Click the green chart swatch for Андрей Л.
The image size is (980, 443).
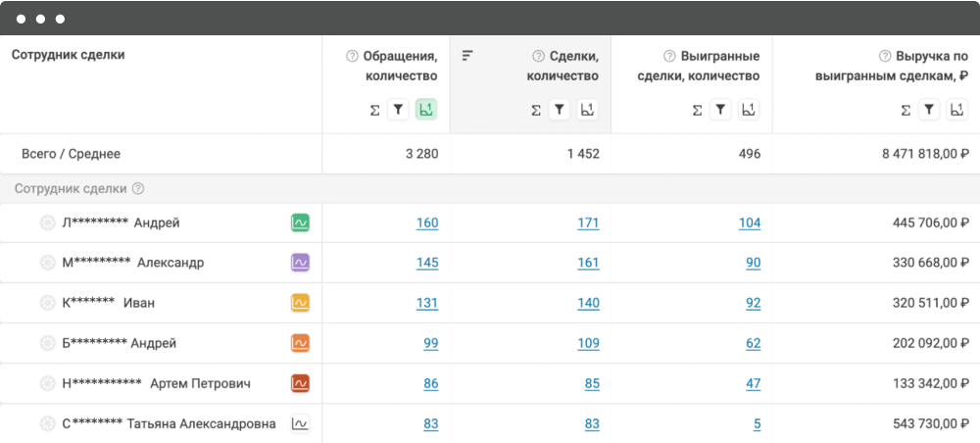point(301,222)
